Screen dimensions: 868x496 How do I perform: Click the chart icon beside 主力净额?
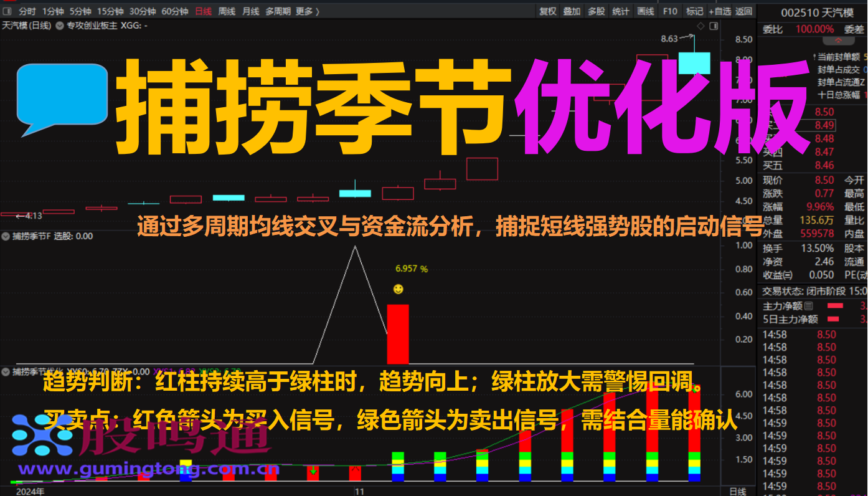point(808,306)
